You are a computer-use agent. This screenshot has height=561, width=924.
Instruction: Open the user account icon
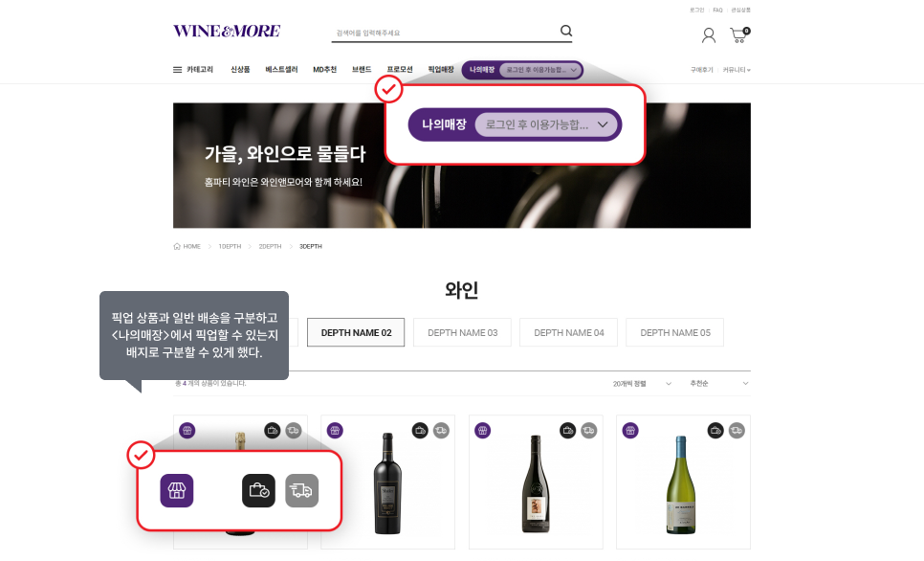click(x=709, y=35)
